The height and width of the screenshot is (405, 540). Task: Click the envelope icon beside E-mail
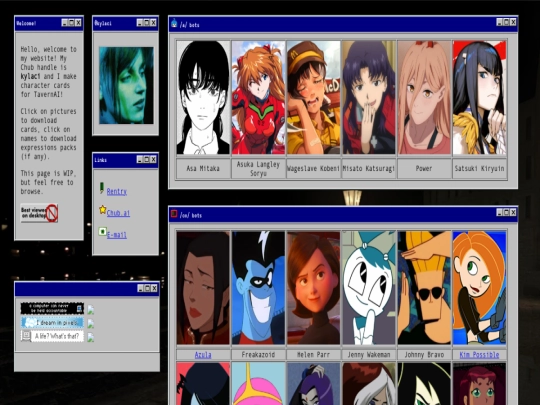102,231
